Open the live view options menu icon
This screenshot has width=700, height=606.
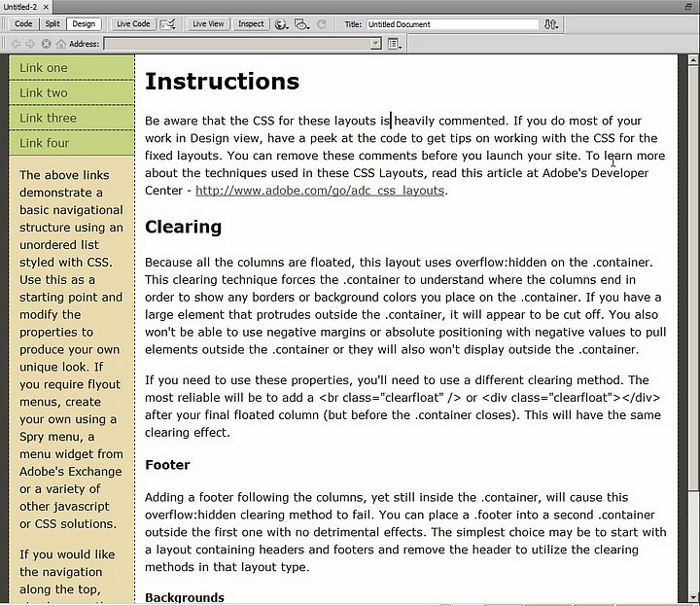[394, 44]
